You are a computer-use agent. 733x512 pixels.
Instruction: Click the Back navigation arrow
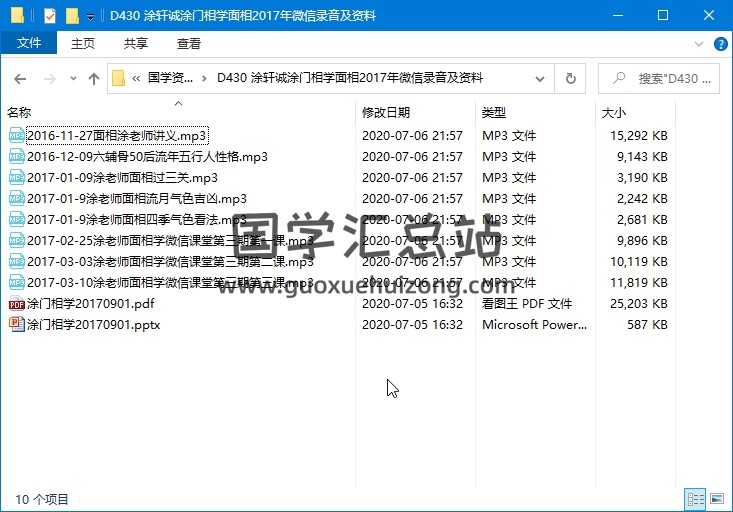(x=20, y=79)
